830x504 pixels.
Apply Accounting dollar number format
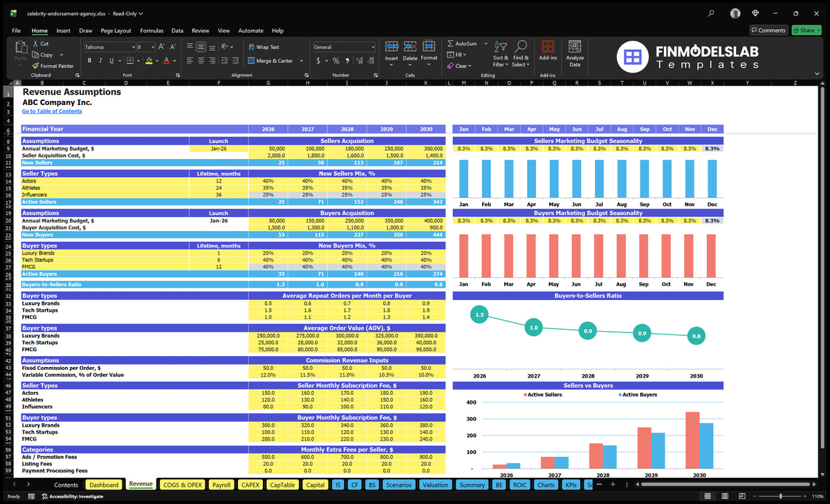[x=318, y=61]
